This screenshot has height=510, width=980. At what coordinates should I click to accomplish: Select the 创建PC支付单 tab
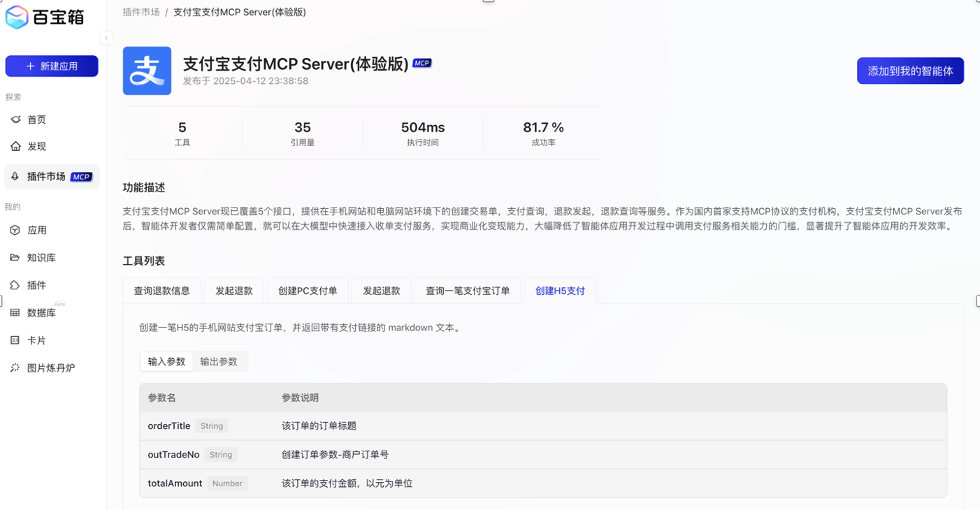coord(308,291)
